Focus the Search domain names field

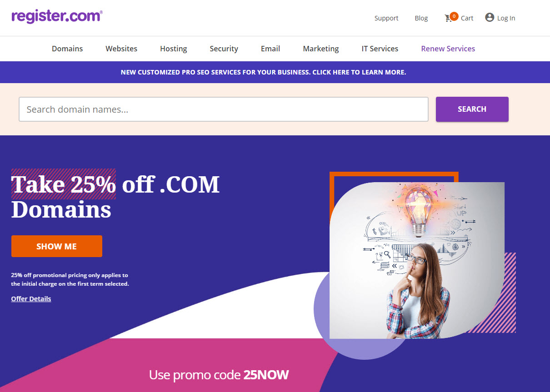(x=224, y=109)
